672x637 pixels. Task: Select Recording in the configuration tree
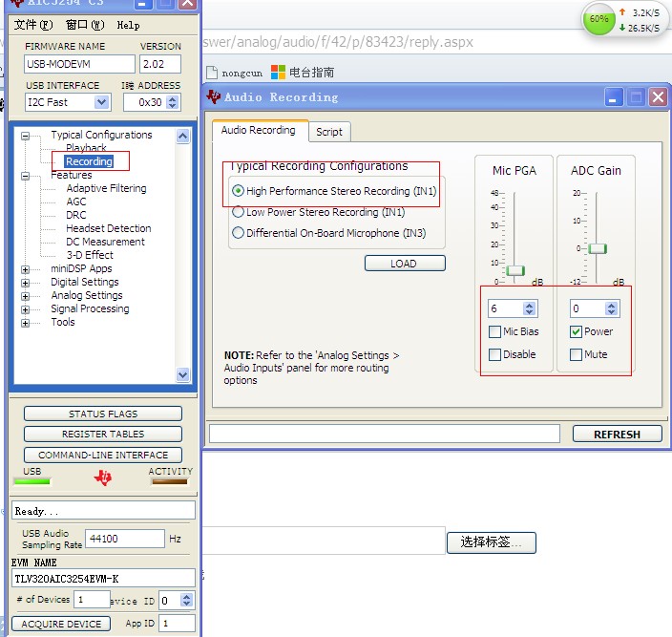tap(89, 161)
